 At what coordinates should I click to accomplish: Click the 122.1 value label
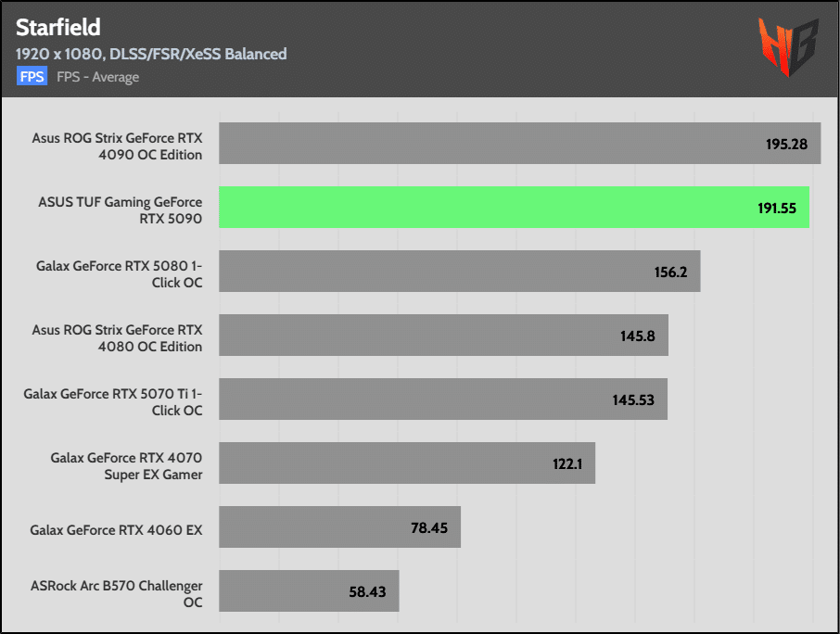[x=567, y=463]
